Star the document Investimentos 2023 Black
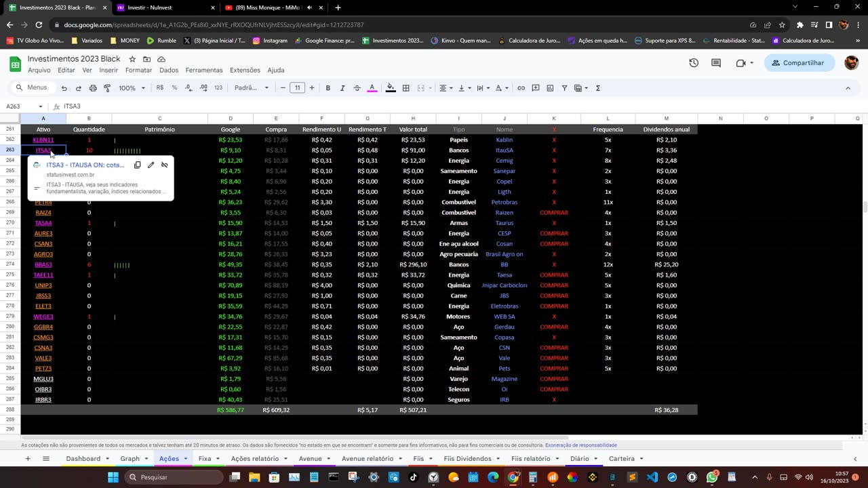 [132, 60]
